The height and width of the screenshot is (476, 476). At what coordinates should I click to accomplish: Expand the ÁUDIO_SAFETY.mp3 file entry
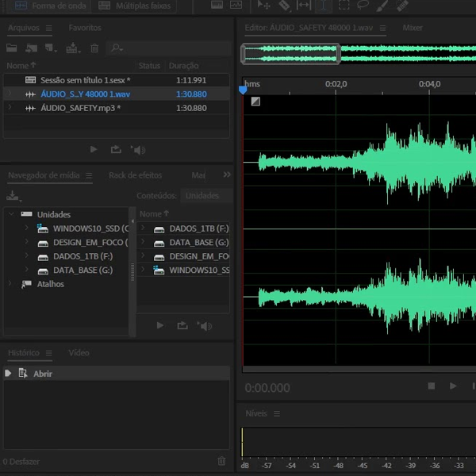pyautogui.click(x=10, y=108)
